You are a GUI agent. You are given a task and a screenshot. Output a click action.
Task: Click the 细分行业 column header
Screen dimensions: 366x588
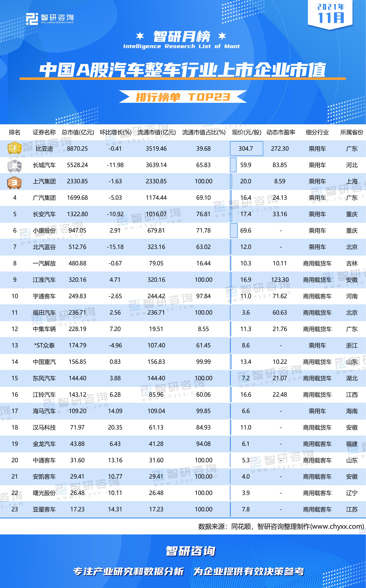click(317, 132)
